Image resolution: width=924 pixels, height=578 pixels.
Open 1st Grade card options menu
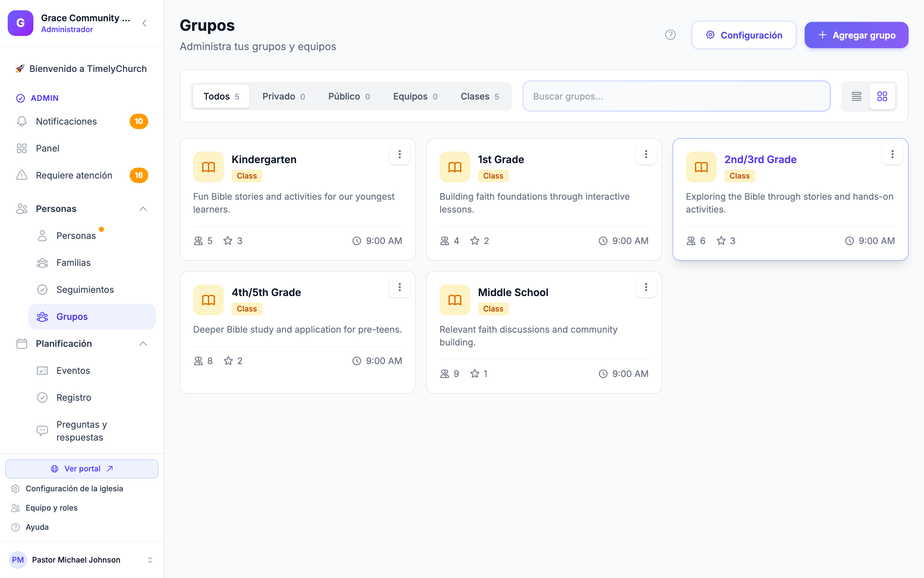click(646, 154)
